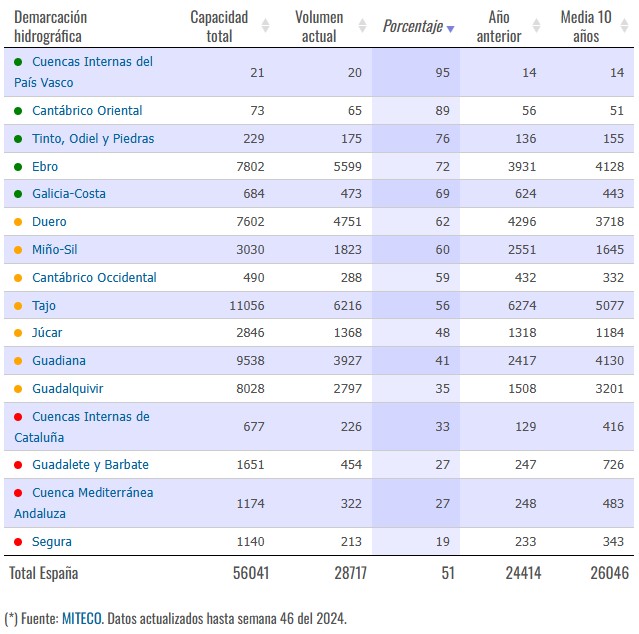Open Cuenca Mediterránea Andaluza link

84,503
